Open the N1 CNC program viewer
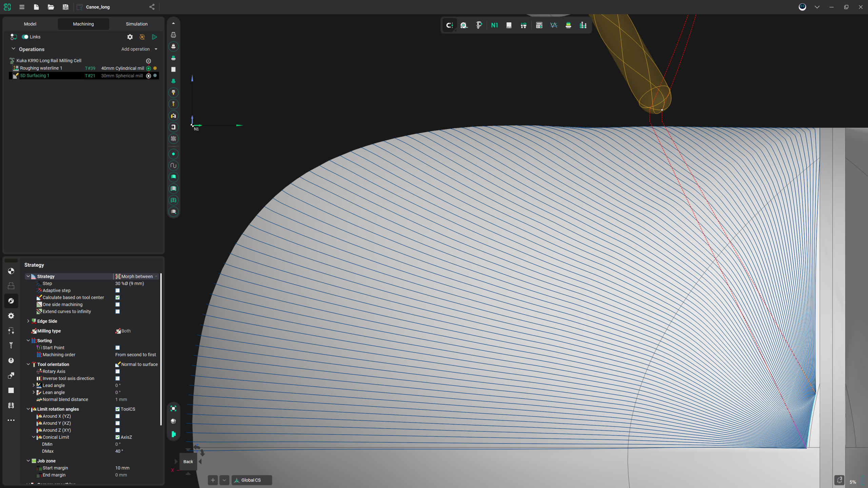Screen dimensions: 868x488 pyautogui.click(x=494, y=25)
